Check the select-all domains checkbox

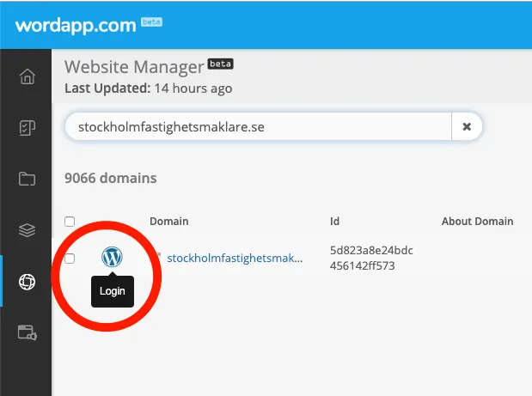[x=70, y=222]
